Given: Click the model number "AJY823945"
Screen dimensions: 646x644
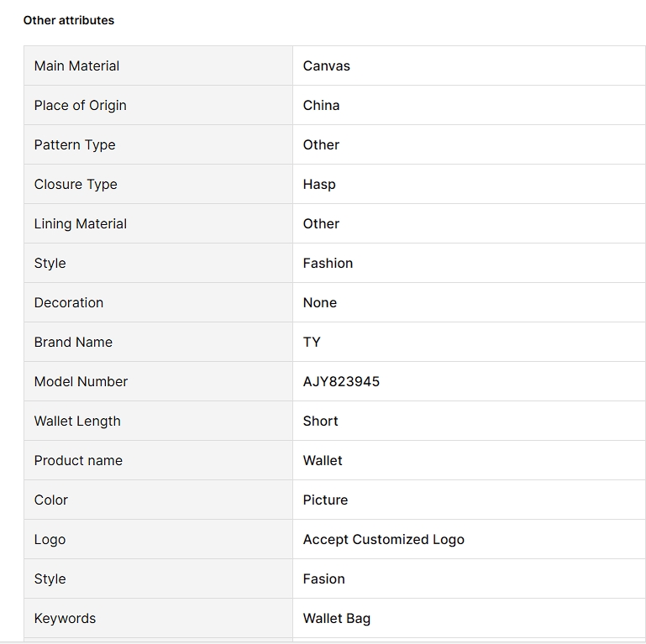Looking at the screenshot, I should point(341,381).
